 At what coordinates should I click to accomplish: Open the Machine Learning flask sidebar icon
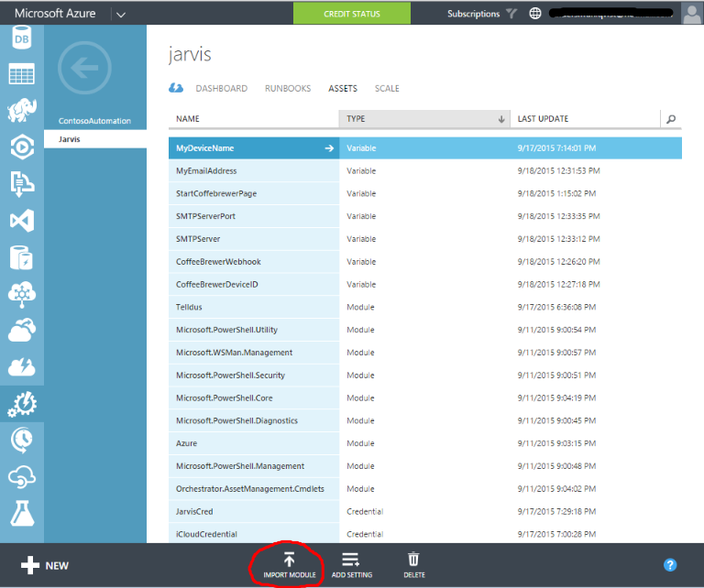point(22,513)
